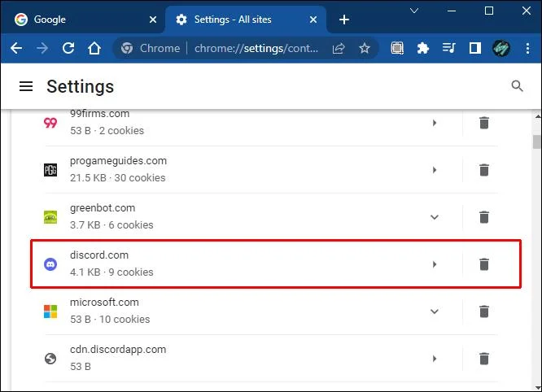Click the '21.5 KB · 30 cookies' text

point(117,177)
